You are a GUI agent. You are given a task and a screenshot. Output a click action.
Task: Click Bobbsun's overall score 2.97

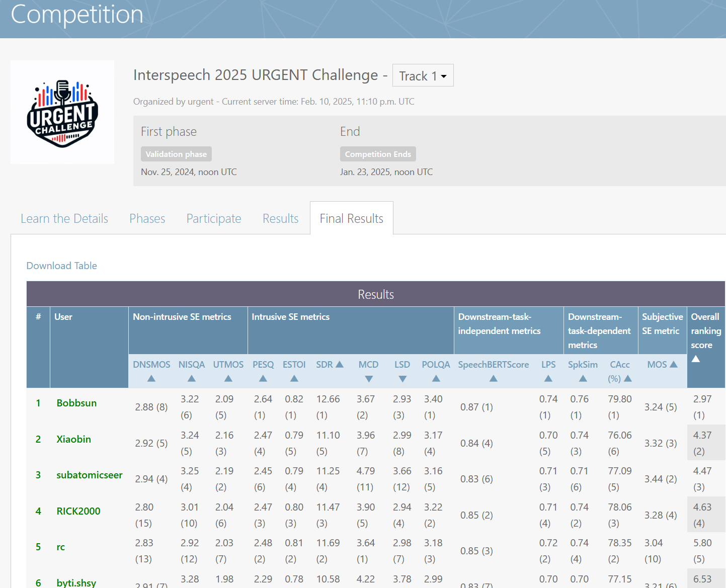[702, 399]
